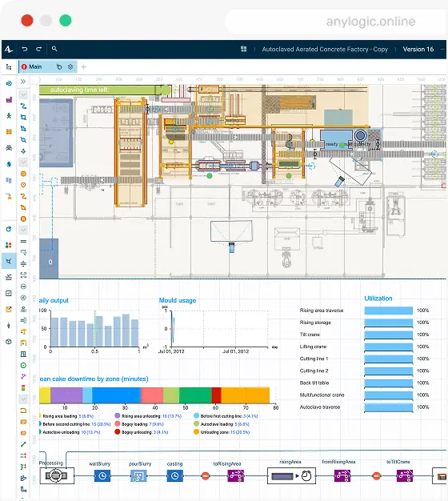Select the Attractor markup tool
Image resolution: width=448 pixels, height=501 pixels.
click(x=23, y=151)
